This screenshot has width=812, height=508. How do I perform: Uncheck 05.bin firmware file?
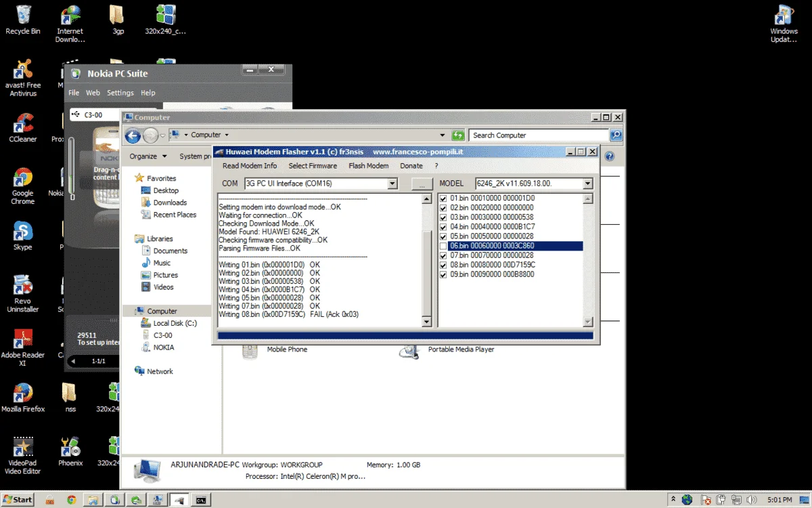pyautogui.click(x=443, y=236)
